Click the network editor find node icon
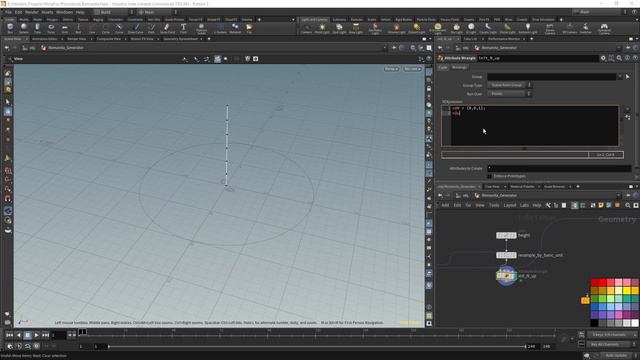This screenshot has width=640, height=360. pyautogui.click(x=628, y=205)
